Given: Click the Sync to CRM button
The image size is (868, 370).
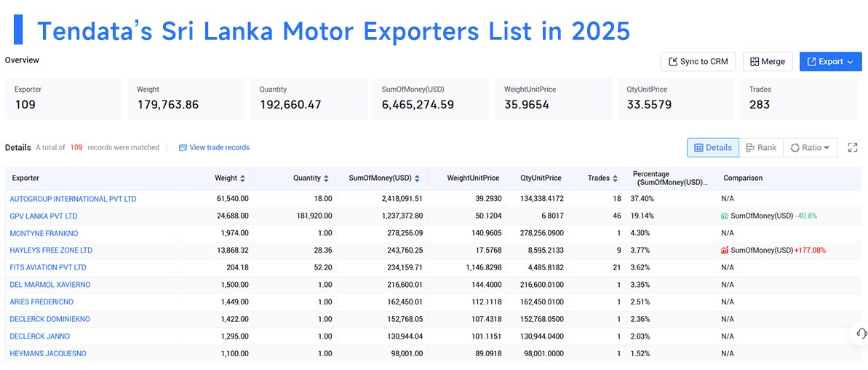Looking at the screenshot, I should [698, 61].
